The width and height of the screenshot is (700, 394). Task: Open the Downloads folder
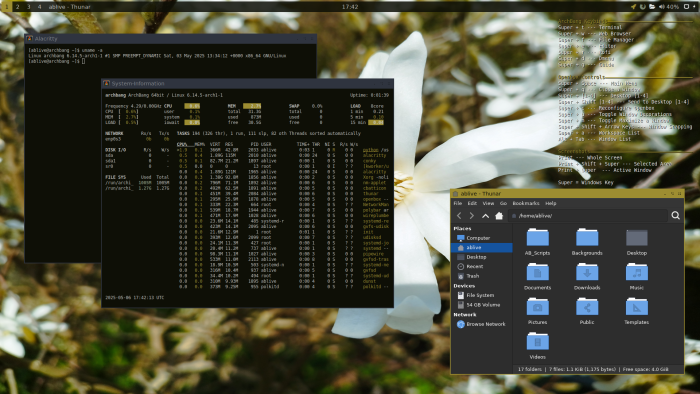click(x=587, y=277)
